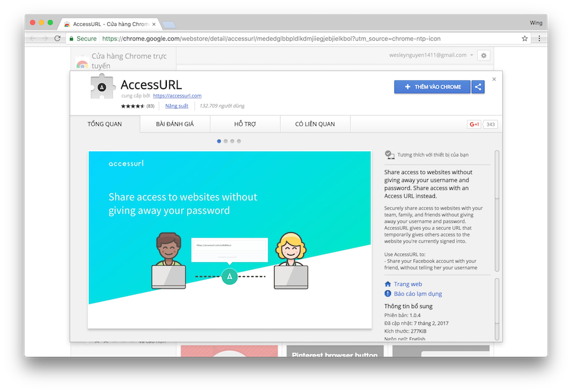Expand the wesleynguyen1411@gmail.com account dropdown

tap(471, 55)
